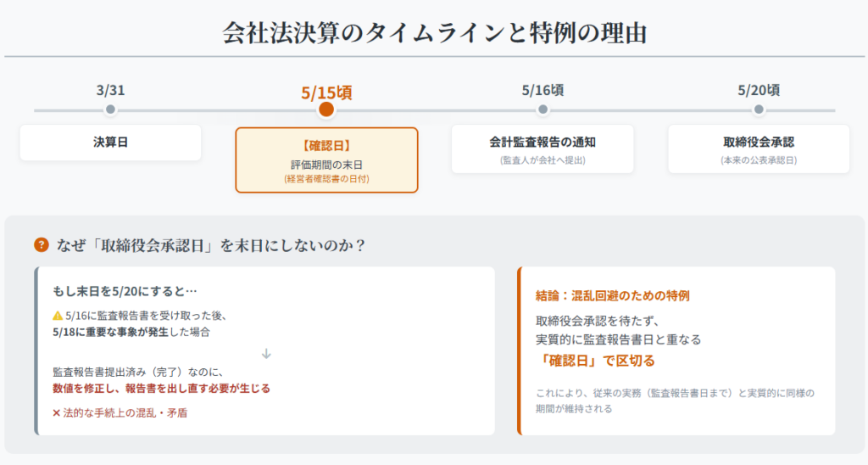868x465 pixels.
Task: Click the 結論：混乱回避のための特例 heading
Action: [612, 296]
